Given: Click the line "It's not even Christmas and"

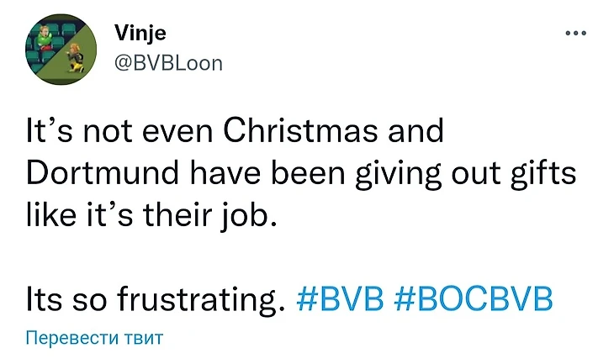Looking at the screenshot, I should coord(234,133).
